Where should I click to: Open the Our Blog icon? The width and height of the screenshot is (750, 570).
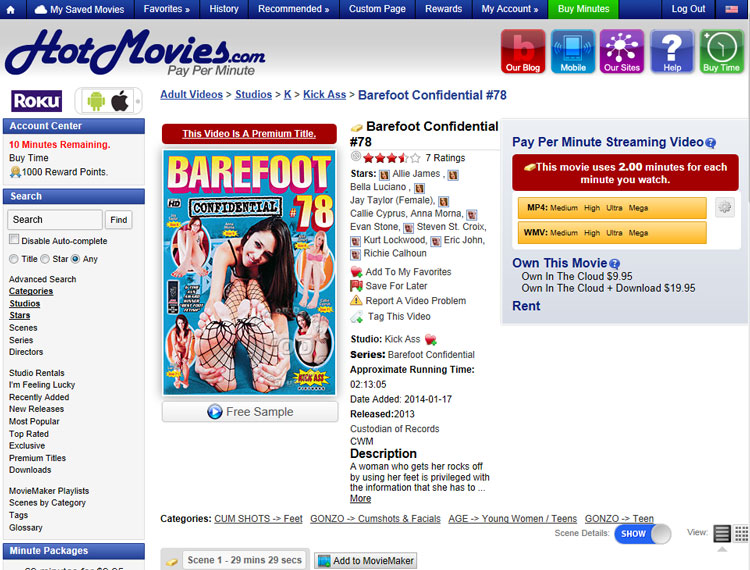(523, 51)
